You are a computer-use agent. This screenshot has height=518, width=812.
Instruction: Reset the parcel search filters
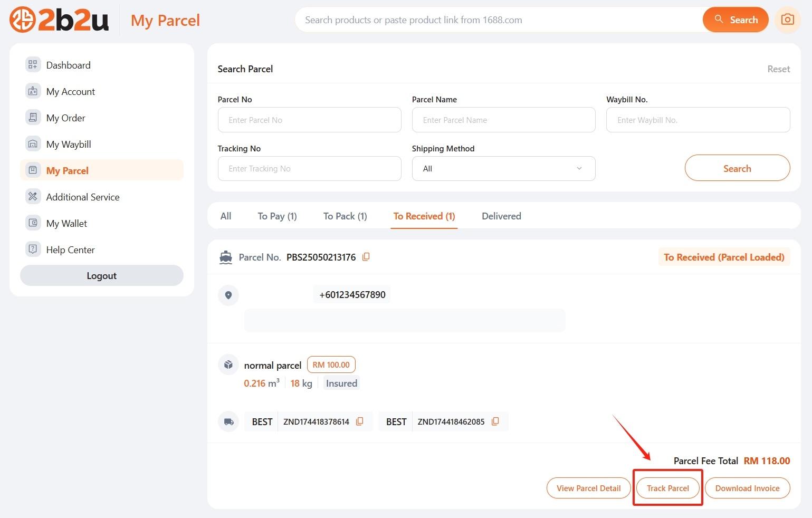point(778,69)
